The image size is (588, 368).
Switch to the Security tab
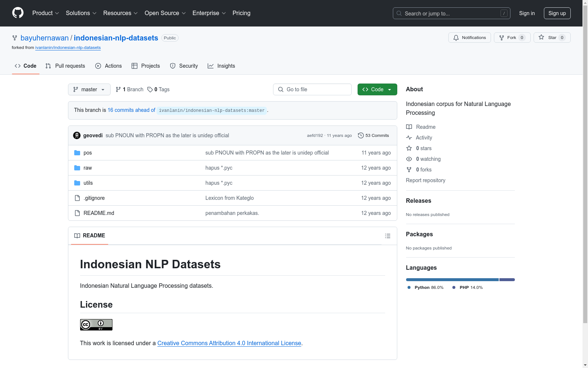[x=184, y=66]
